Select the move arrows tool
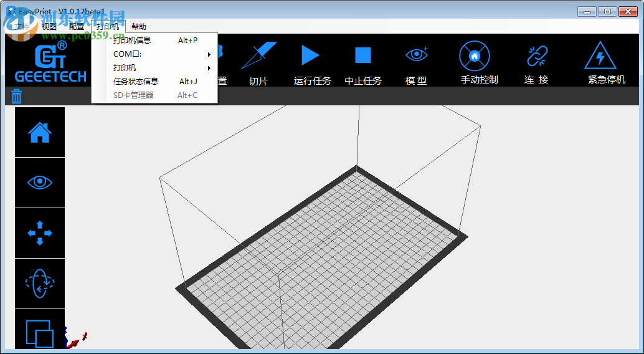644x354 pixels. click(40, 233)
